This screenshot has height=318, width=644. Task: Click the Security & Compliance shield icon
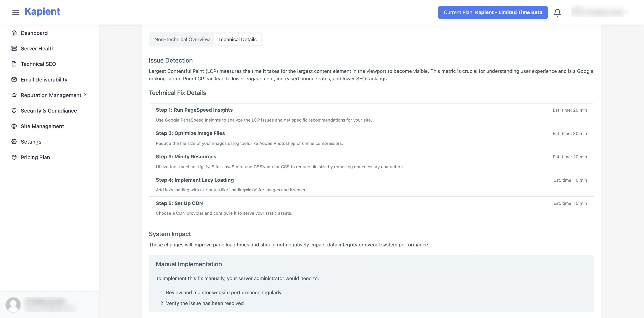(14, 111)
